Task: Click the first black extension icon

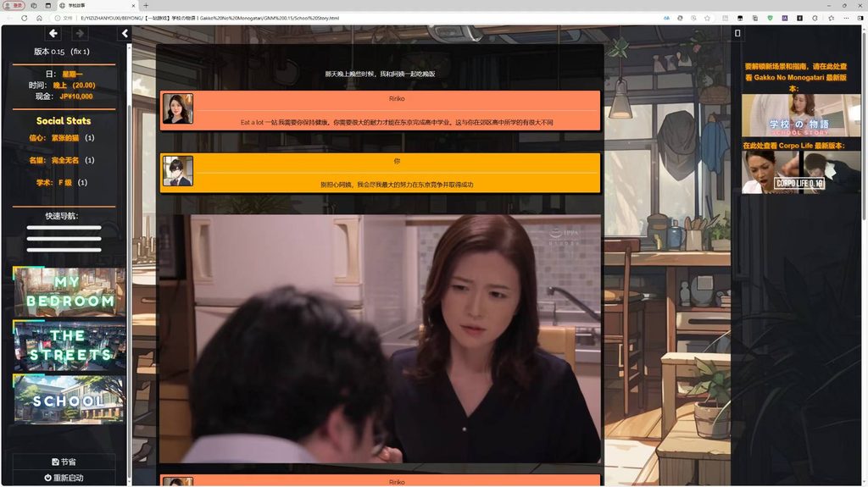Action: pos(740,18)
